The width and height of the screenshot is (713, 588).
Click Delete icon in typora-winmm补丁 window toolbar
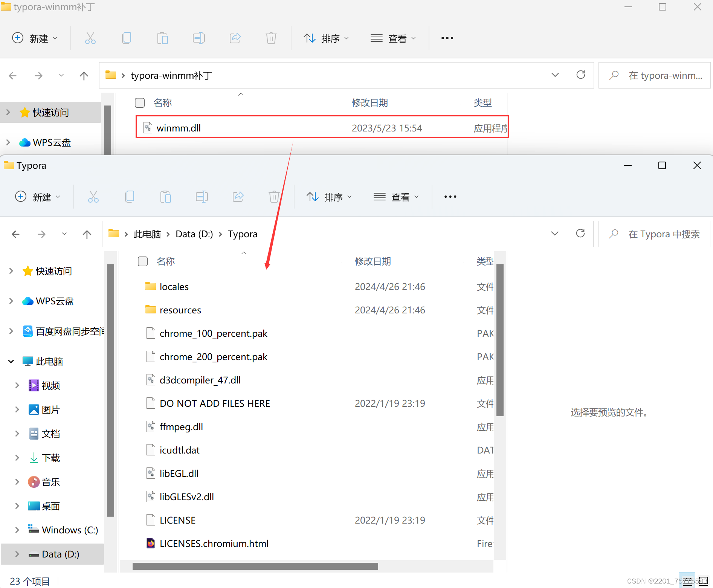271,38
